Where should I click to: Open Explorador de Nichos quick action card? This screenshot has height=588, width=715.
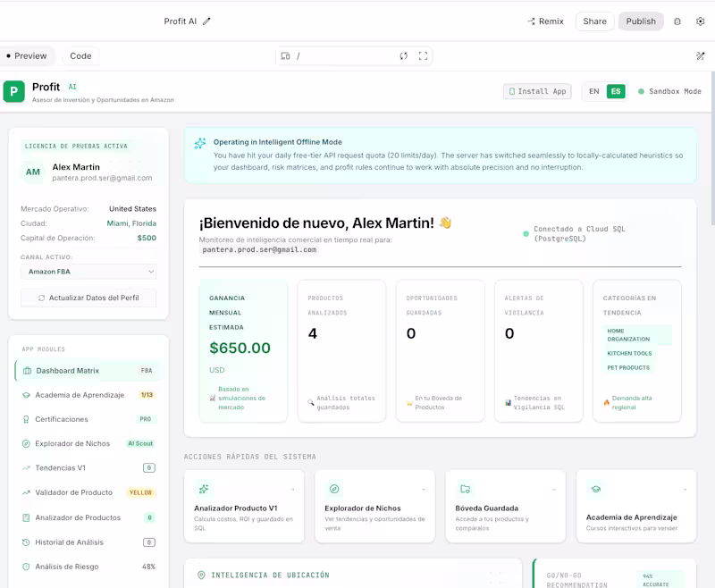coord(374,507)
